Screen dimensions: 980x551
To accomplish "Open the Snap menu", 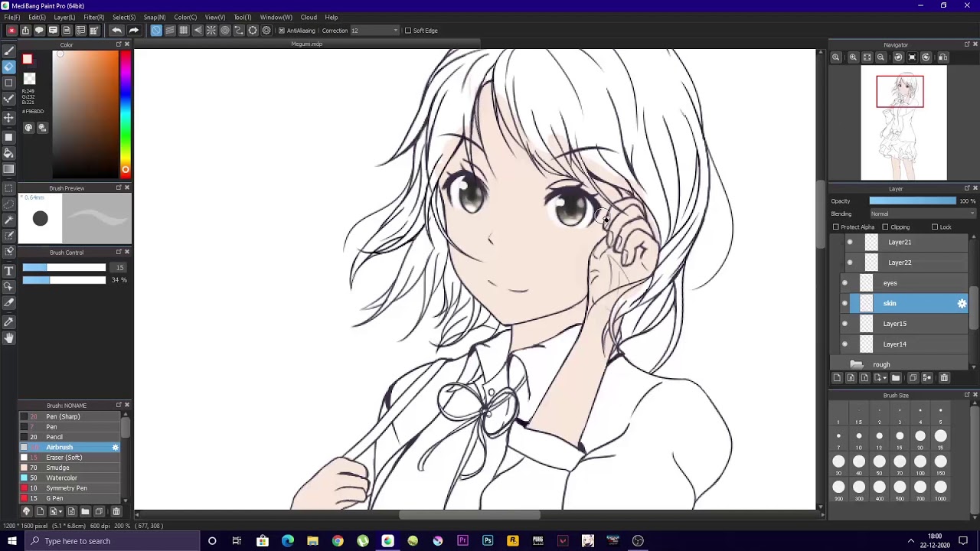I will point(154,17).
